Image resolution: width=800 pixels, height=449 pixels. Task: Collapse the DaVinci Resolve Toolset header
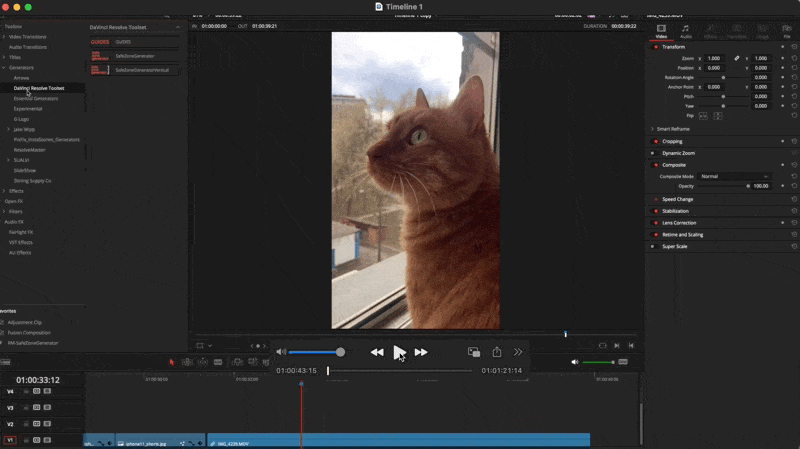[178, 27]
